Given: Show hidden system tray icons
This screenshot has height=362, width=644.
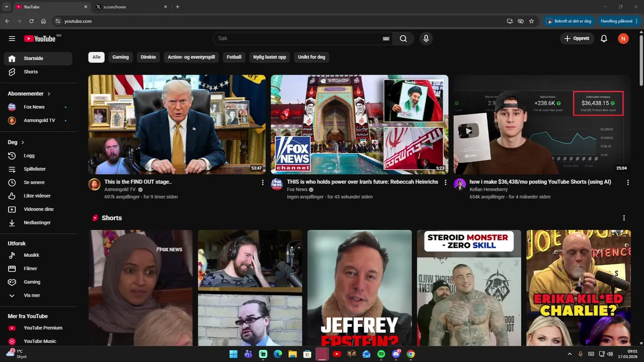Looking at the screenshot, I should click(570, 354).
